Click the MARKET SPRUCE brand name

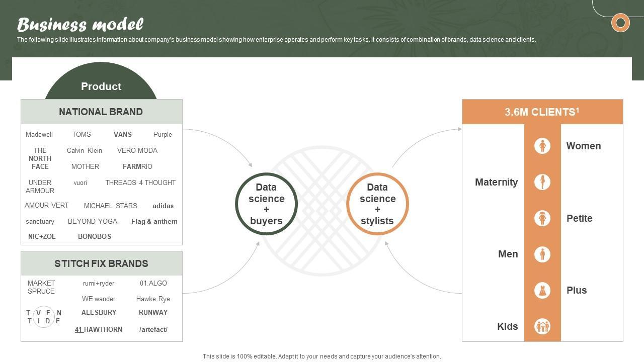click(x=41, y=287)
